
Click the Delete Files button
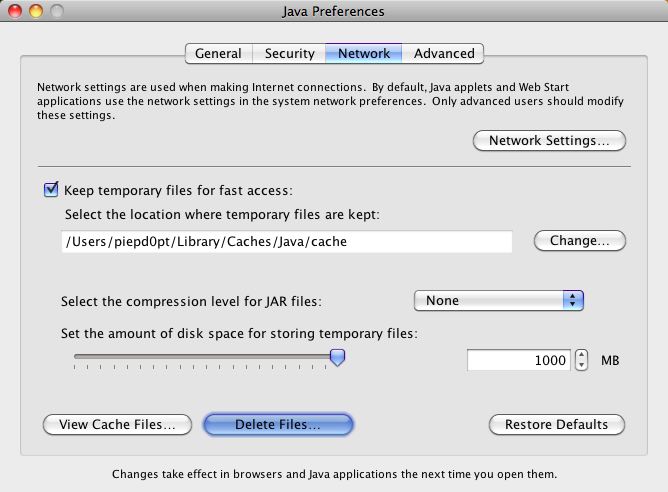coord(278,425)
